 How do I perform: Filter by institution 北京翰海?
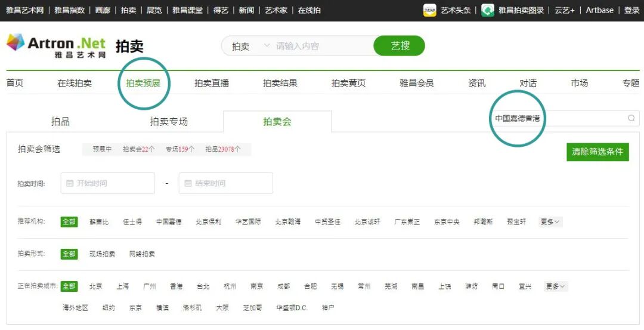coord(288,221)
